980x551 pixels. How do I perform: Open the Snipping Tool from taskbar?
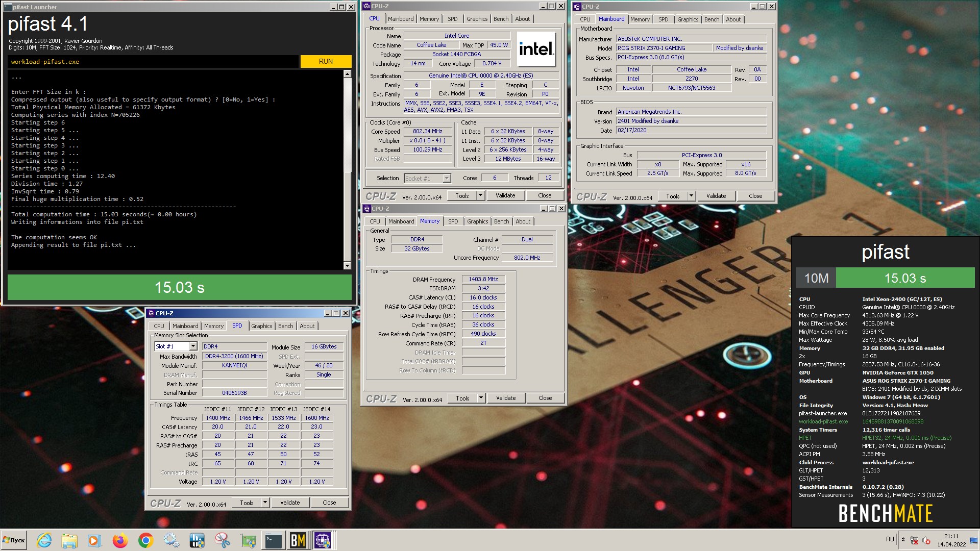click(x=222, y=540)
